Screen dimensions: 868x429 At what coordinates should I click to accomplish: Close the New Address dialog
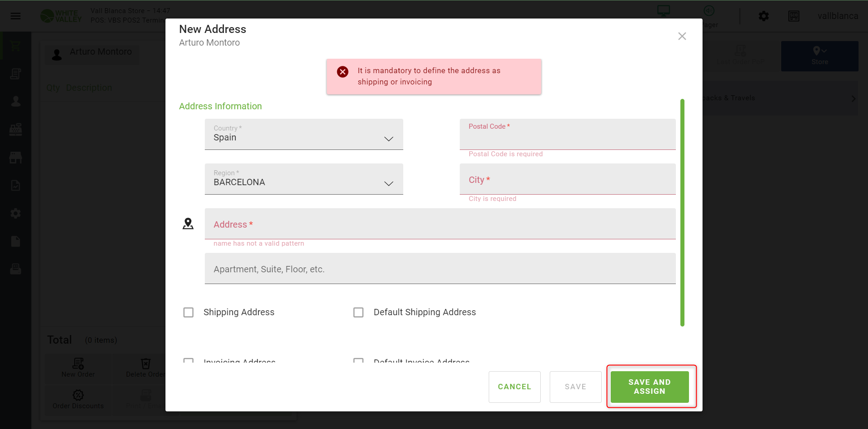click(682, 36)
